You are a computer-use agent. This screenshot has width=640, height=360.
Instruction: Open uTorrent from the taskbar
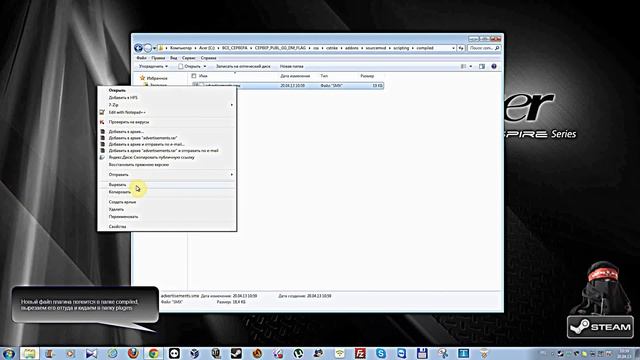[x=298, y=353]
